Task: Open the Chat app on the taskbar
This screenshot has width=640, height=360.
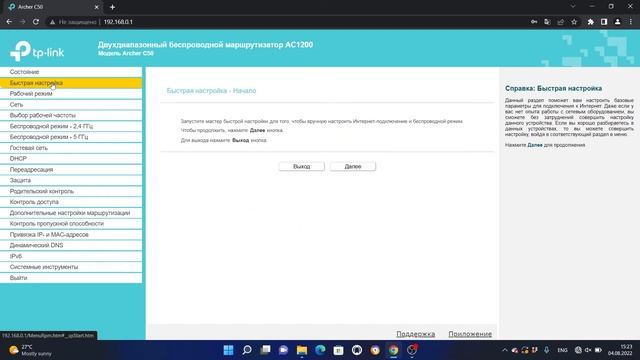Action: 284,350
